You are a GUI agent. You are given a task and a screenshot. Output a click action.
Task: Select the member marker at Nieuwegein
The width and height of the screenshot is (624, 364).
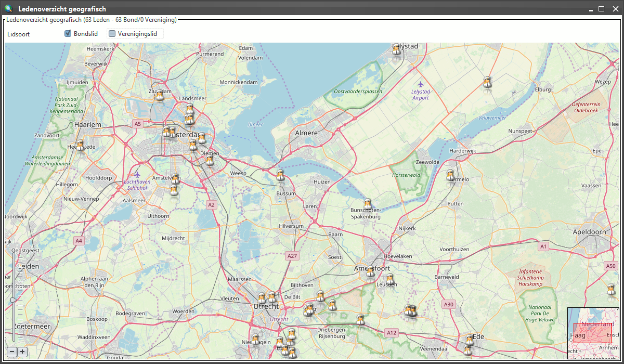pyautogui.click(x=255, y=340)
